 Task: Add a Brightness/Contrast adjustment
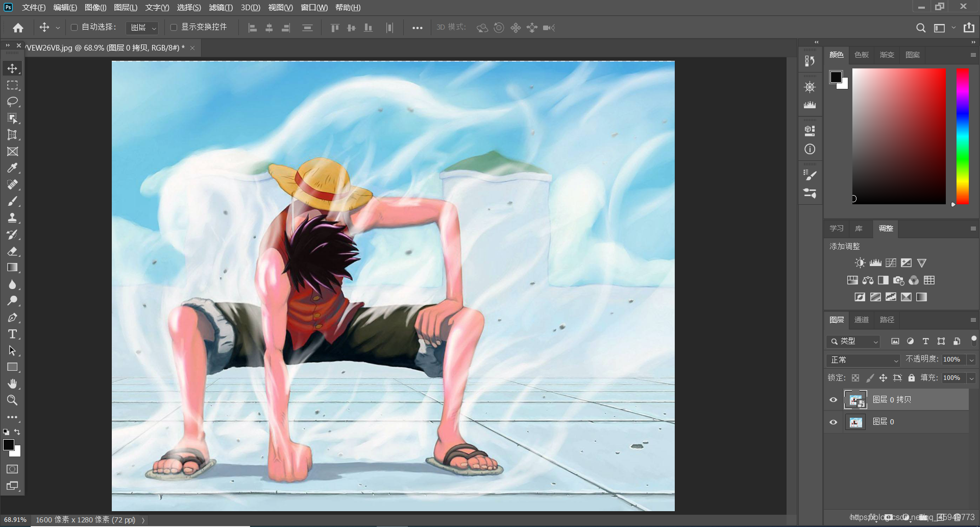[860, 263]
